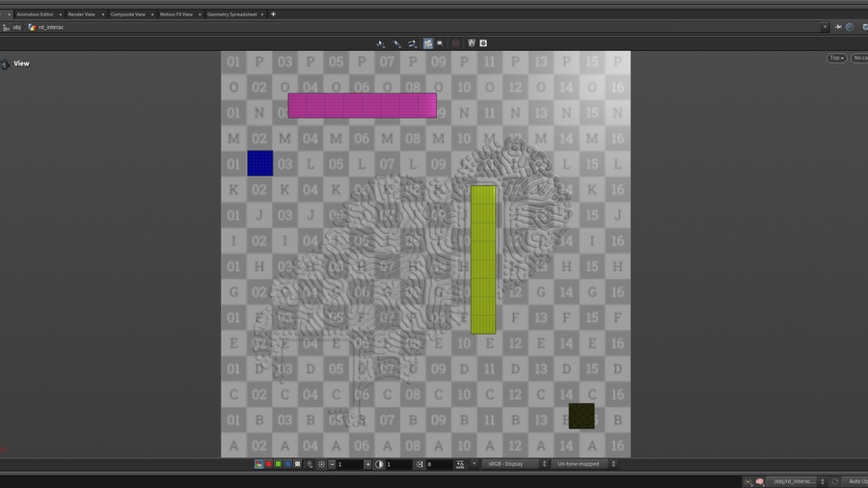Click the first select tool icon above viewport
The image size is (868, 488).
click(x=381, y=43)
